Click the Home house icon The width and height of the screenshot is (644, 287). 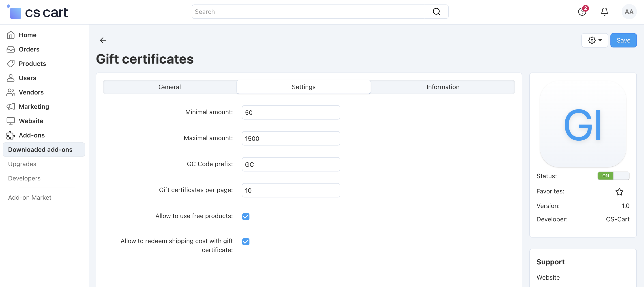(11, 35)
